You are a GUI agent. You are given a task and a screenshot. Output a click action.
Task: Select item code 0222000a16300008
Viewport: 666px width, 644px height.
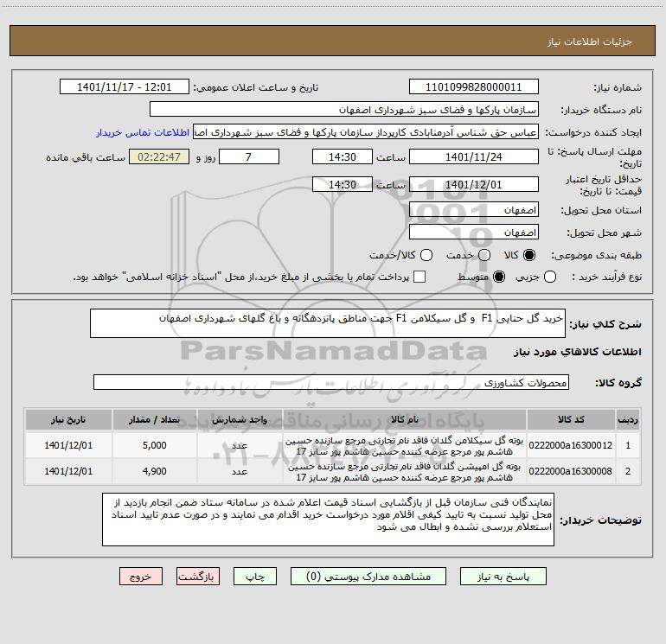[571, 471]
